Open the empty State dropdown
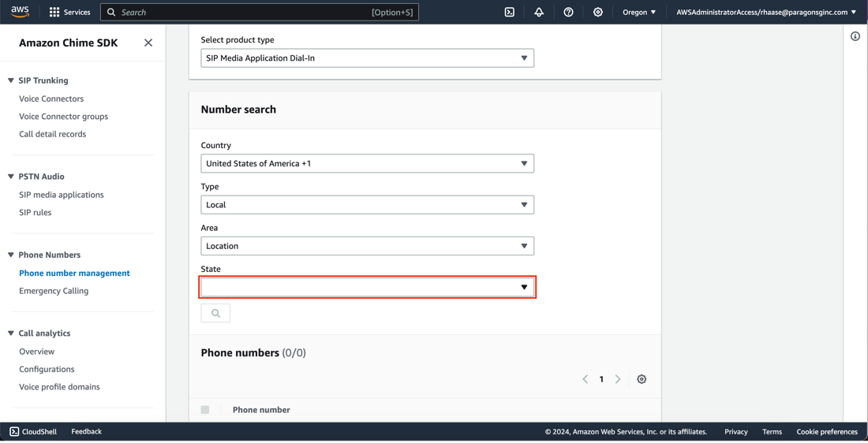The height and width of the screenshot is (443, 868). click(x=367, y=287)
